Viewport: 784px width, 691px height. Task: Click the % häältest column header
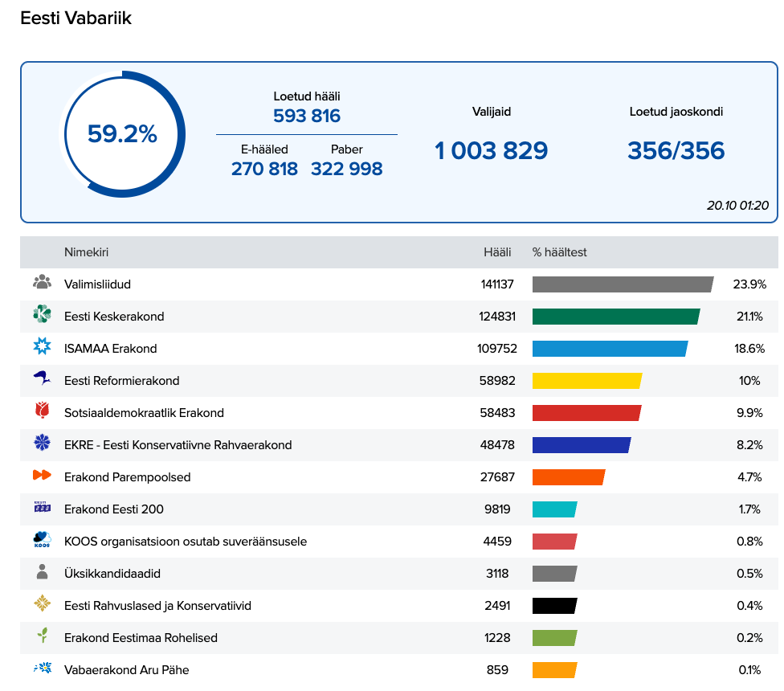(559, 252)
